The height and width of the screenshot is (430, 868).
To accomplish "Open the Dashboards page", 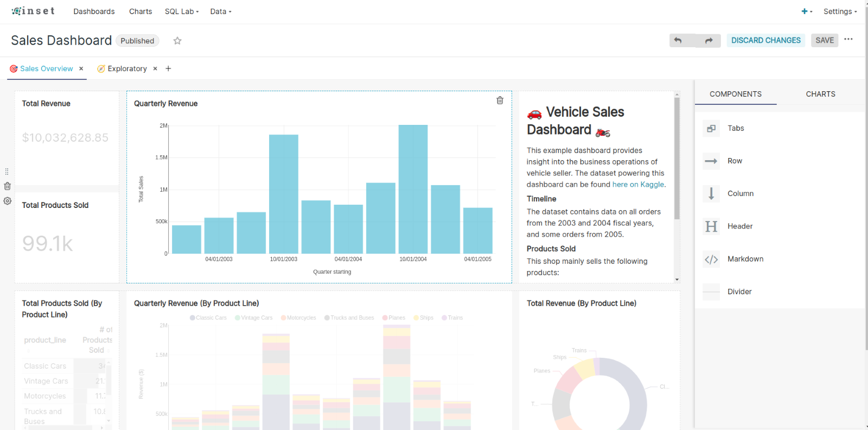I will (x=94, y=11).
